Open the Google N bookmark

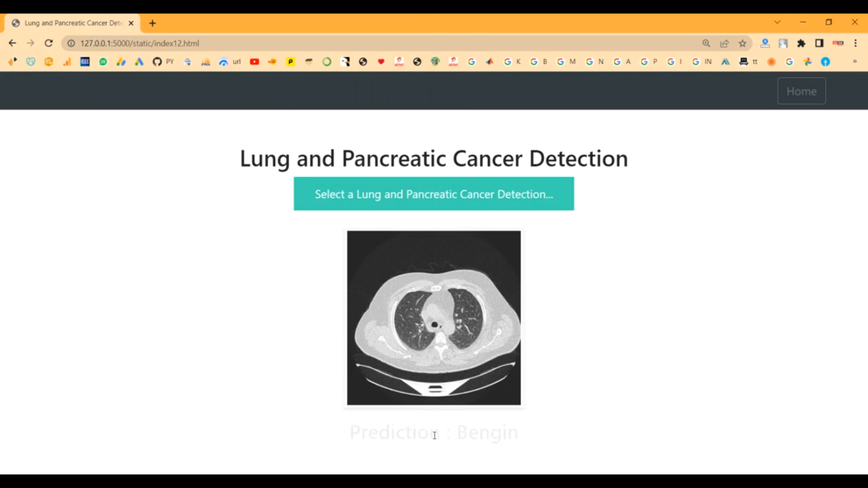click(x=595, y=62)
